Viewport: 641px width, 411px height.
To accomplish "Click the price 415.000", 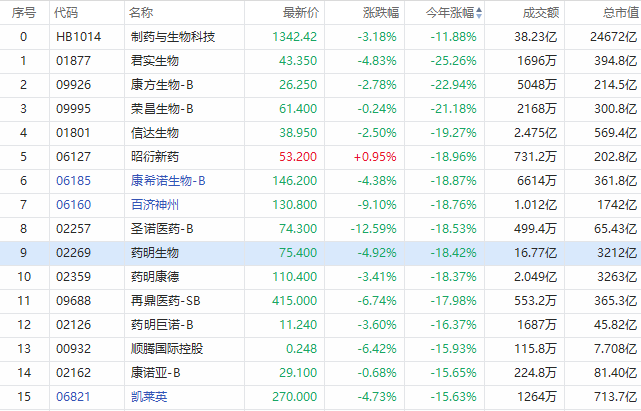I will click(x=295, y=301).
